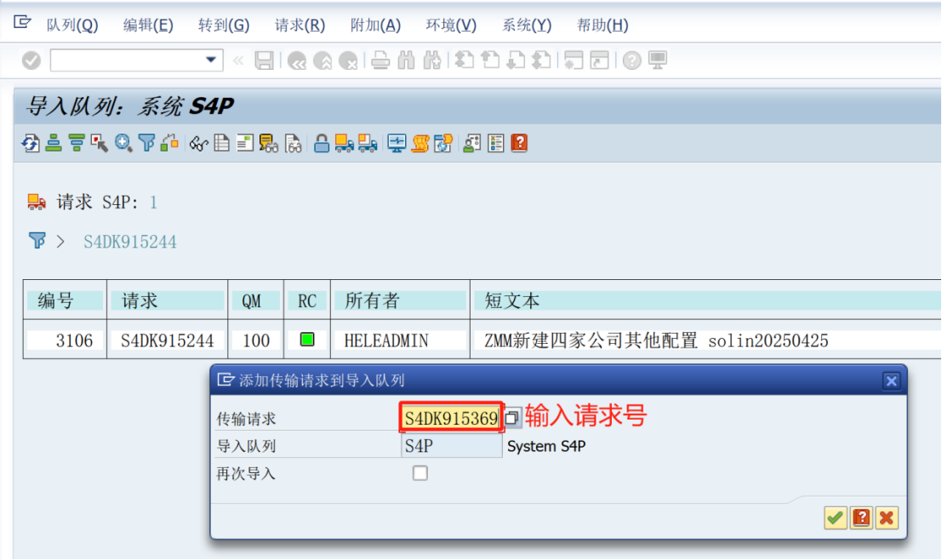This screenshot has height=560, width=942.
Task: Import all requests with full truck icon
Action: click(345, 143)
